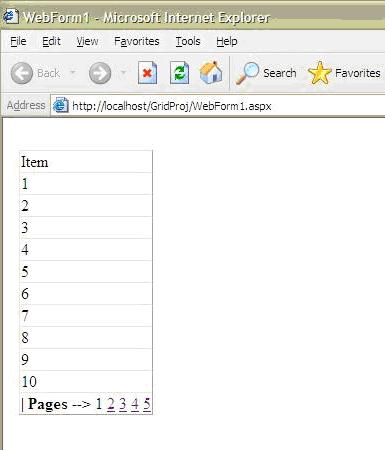Screen dimensions: 385x450
Task: Open the Tools menu
Action: (x=188, y=41)
